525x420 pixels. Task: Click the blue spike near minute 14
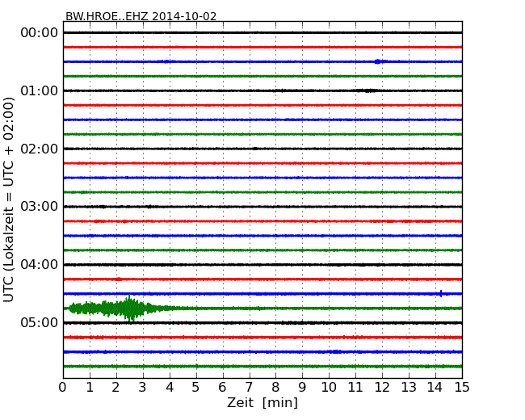[x=441, y=294]
